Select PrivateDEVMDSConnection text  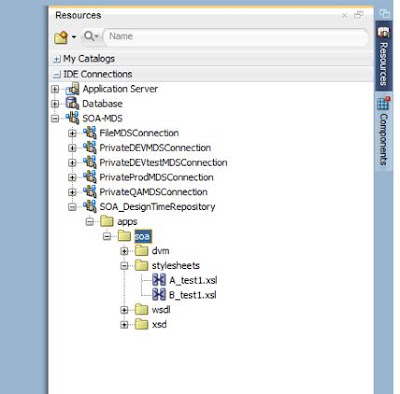(155, 148)
